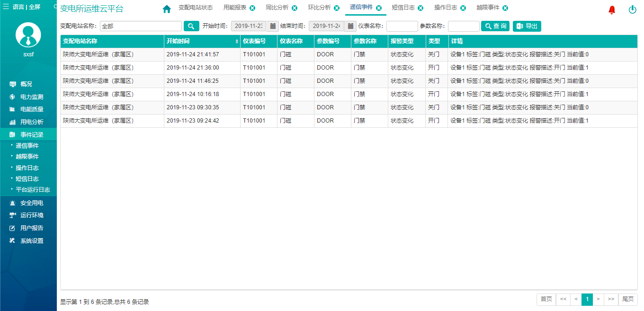644x311 pixels.
Task: Open the red notification bell
Action: click(x=612, y=9)
